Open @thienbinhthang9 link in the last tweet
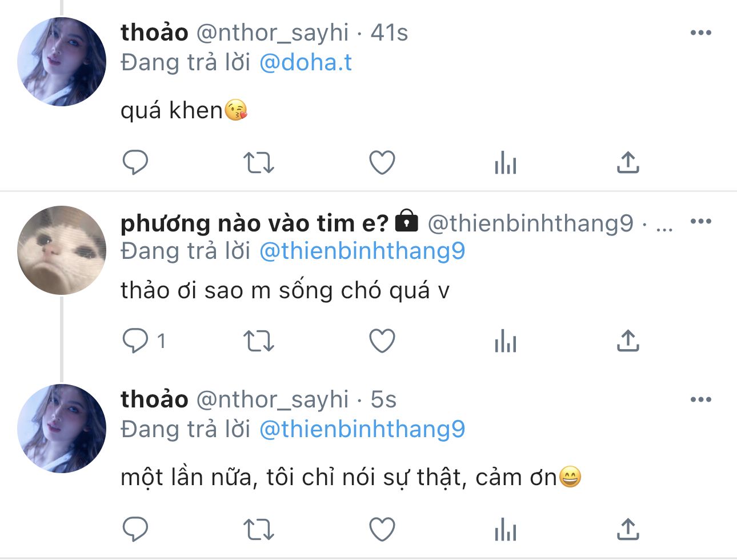Screen dimensions: 737x560 coord(362,429)
